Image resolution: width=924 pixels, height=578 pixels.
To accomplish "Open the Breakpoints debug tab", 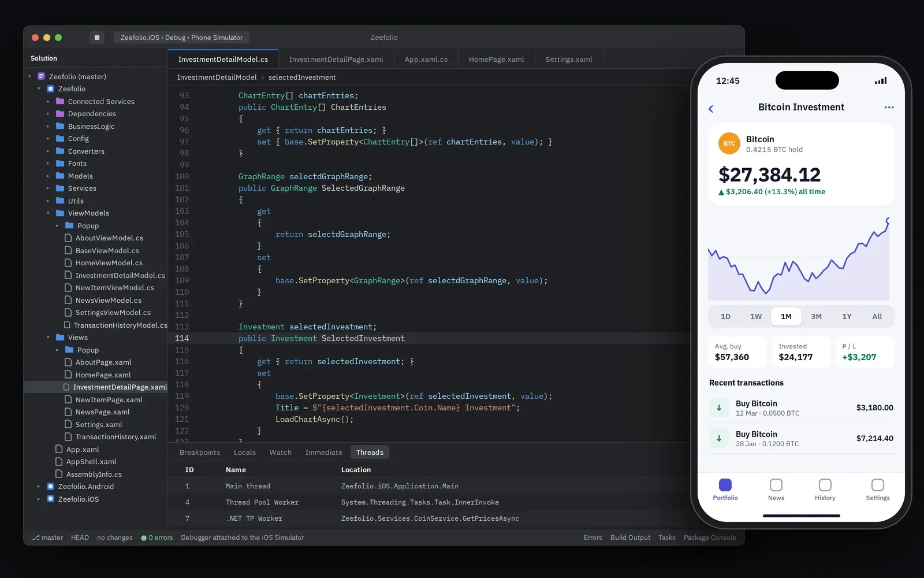I will (200, 453).
